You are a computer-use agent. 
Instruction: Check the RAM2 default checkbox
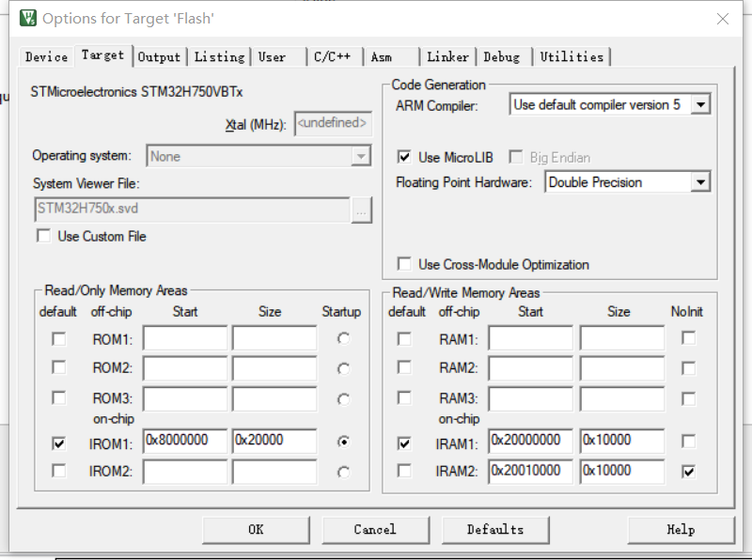[x=404, y=367]
